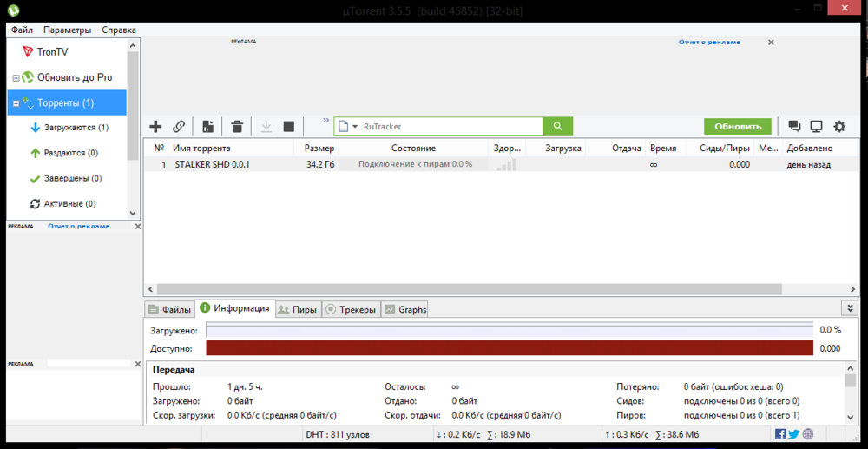Click the Start Torrent download arrow icon

pyautogui.click(x=266, y=127)
